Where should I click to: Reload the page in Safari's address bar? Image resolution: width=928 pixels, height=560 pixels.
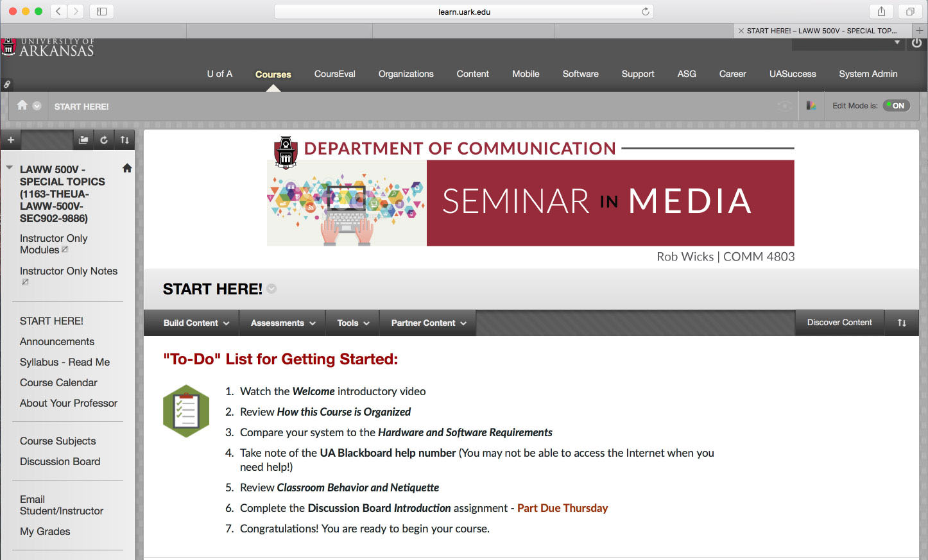[x=645, y=12]
